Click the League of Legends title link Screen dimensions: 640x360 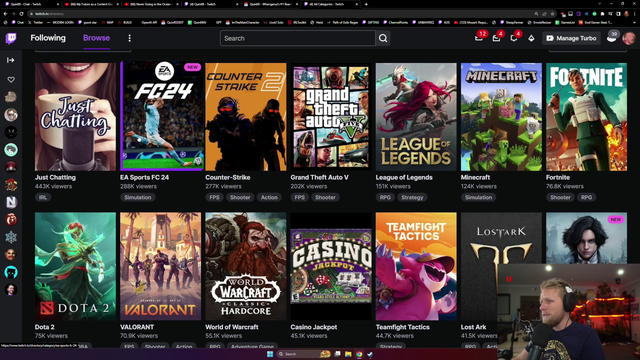click(404, 178)
